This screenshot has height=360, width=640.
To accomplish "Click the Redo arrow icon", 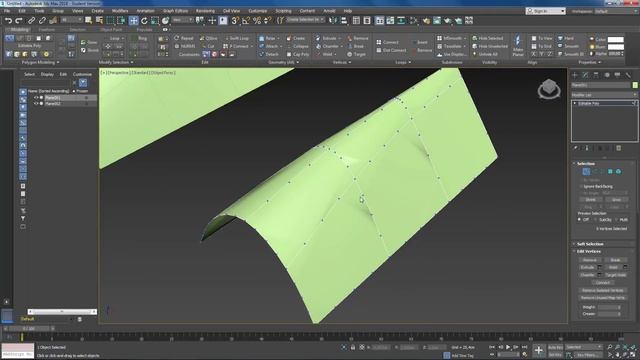I will click(18, 20).
